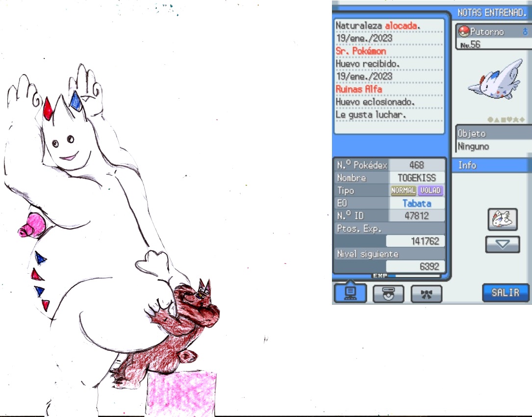
Task: Click the line Le gusta luchar.
Action: 371,115
